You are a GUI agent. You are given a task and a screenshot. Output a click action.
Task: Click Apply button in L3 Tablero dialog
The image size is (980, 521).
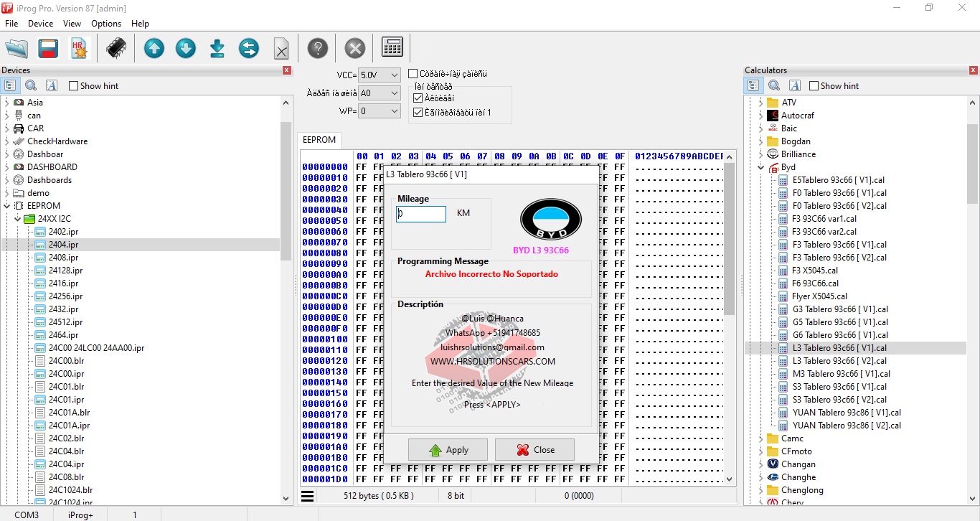tap(448, 450)
